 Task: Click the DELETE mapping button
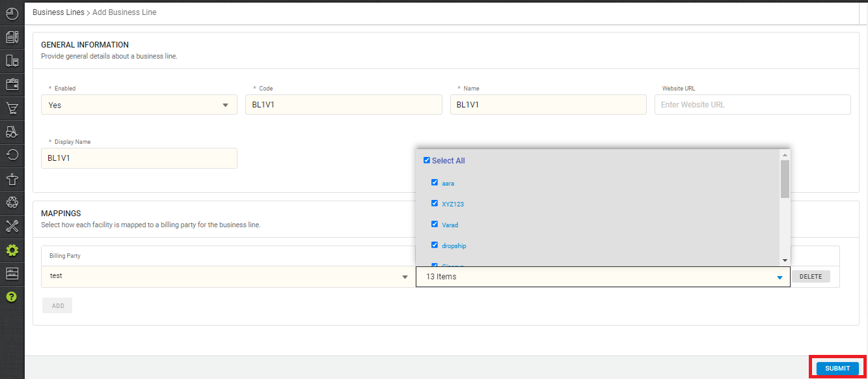tap(811, 277)
